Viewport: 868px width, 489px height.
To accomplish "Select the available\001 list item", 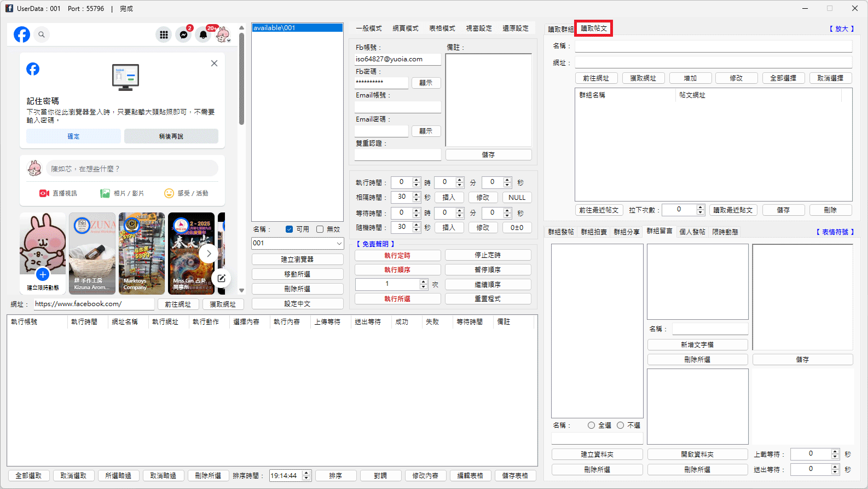I will [297, 28].
